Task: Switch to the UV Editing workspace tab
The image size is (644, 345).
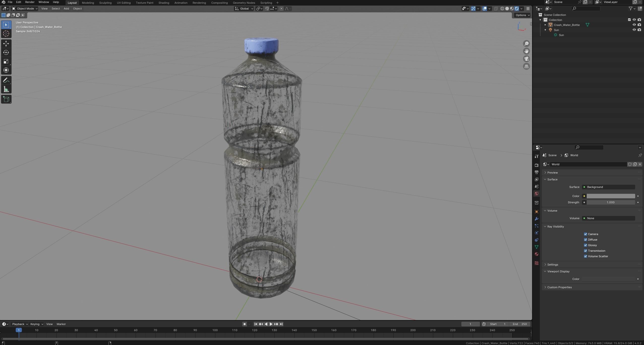Action: pos(124,3)
